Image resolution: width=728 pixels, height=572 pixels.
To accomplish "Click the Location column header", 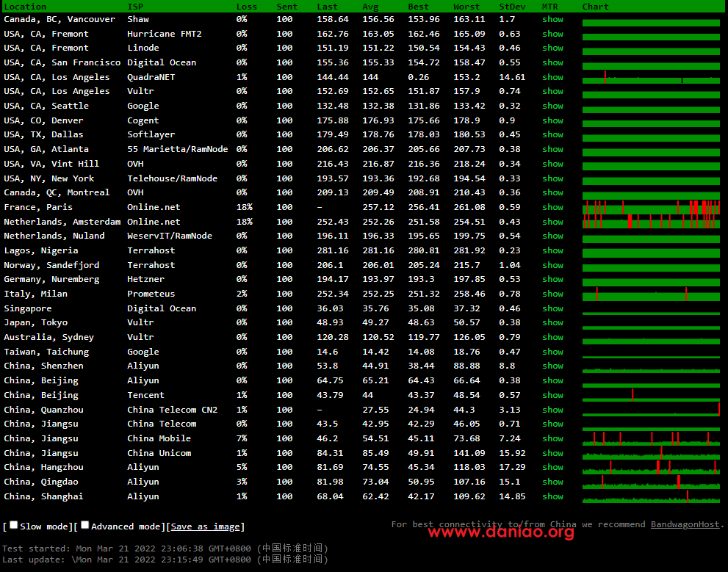I will coord(25,7).
